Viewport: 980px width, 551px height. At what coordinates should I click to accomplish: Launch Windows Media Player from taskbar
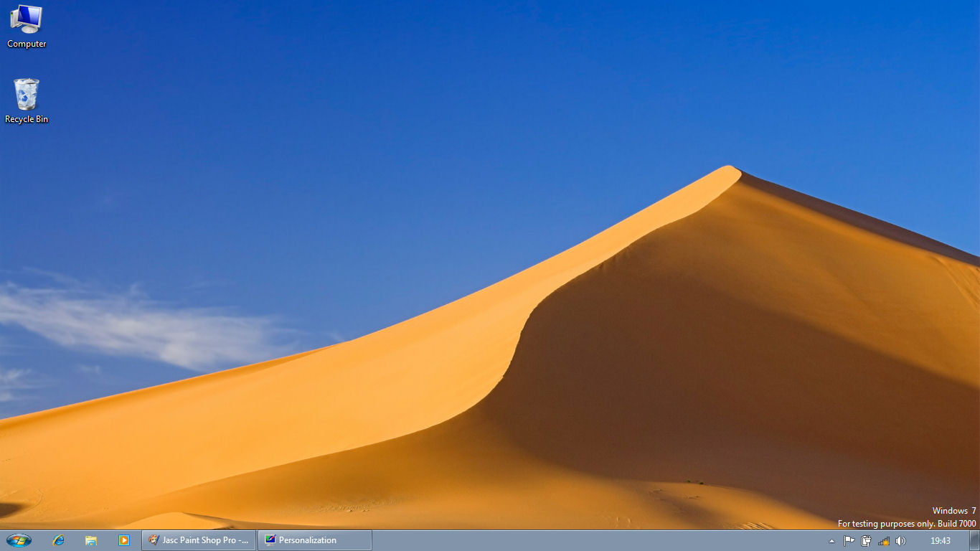(x=123, y=540)
